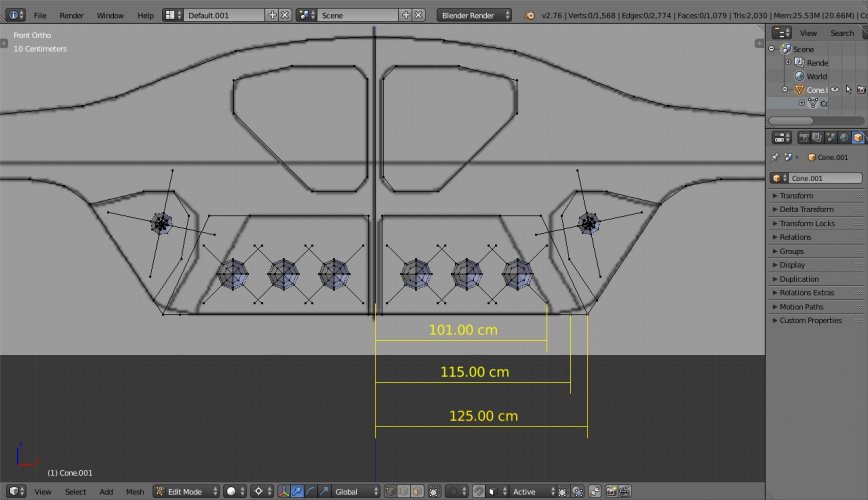Screen dimensions: 868x500
Task: Open the Info editor type selector
Action: tap(15, 15)
